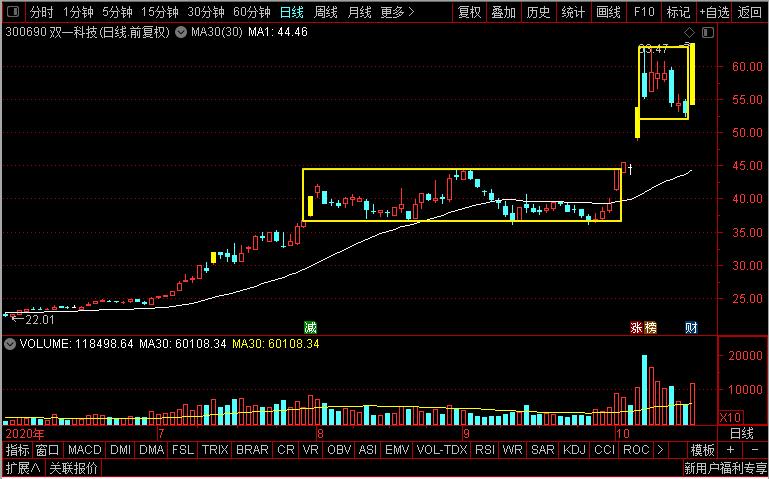
Task: Select the 周线 weekly chart tab
Action: coord(326,12)
